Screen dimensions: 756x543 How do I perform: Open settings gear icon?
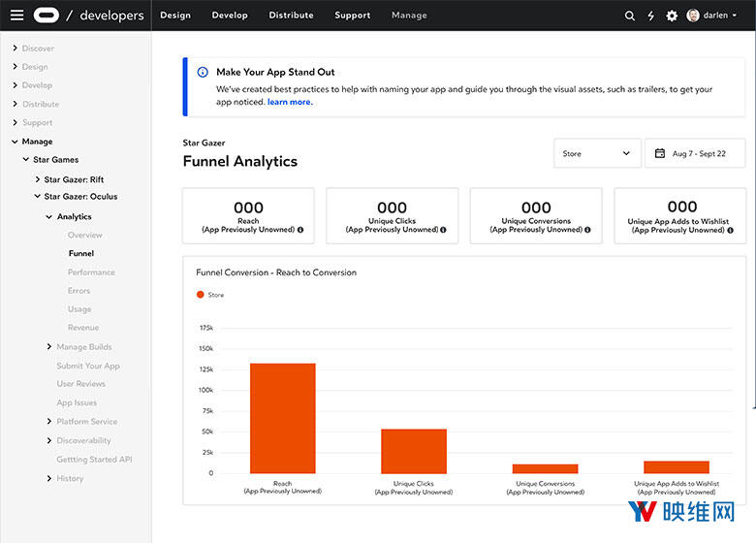coord(672,16)
